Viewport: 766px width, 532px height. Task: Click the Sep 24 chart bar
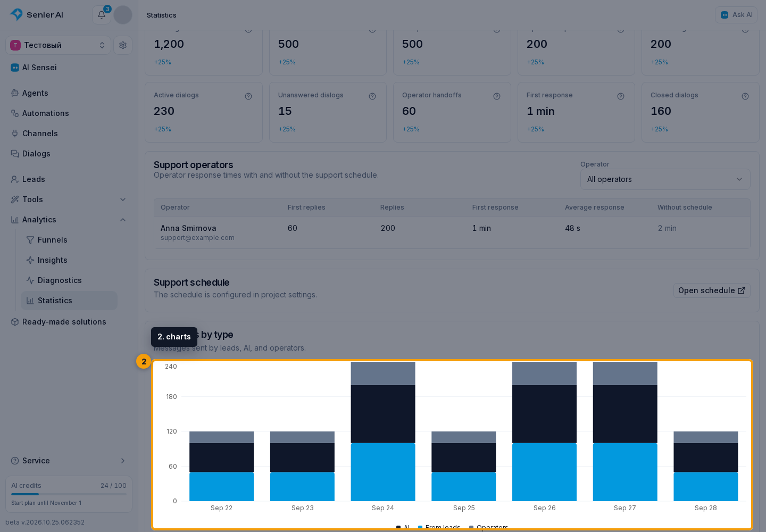click(x=383, y=431)
